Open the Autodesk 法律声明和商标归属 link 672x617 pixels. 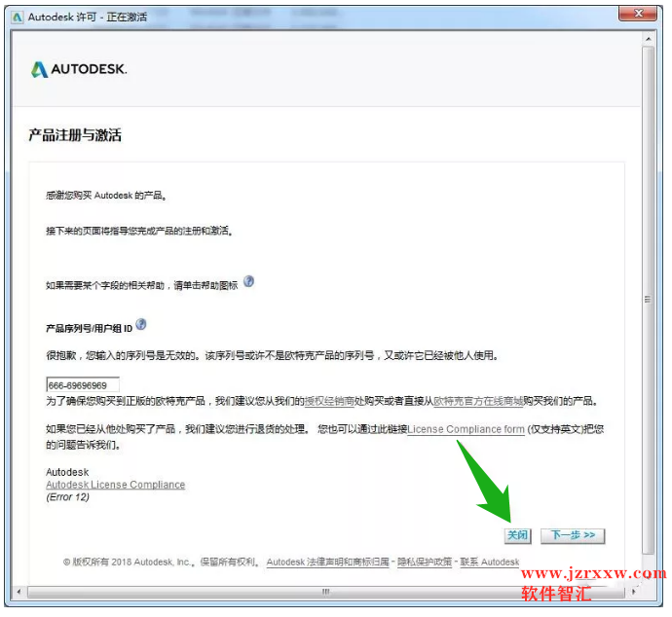[x=328, y=563]
